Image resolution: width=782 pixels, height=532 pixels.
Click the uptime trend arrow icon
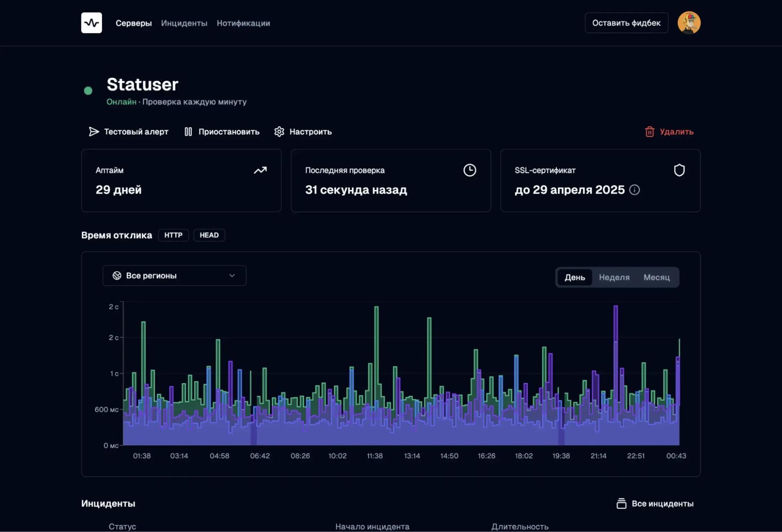coord(260,170)
